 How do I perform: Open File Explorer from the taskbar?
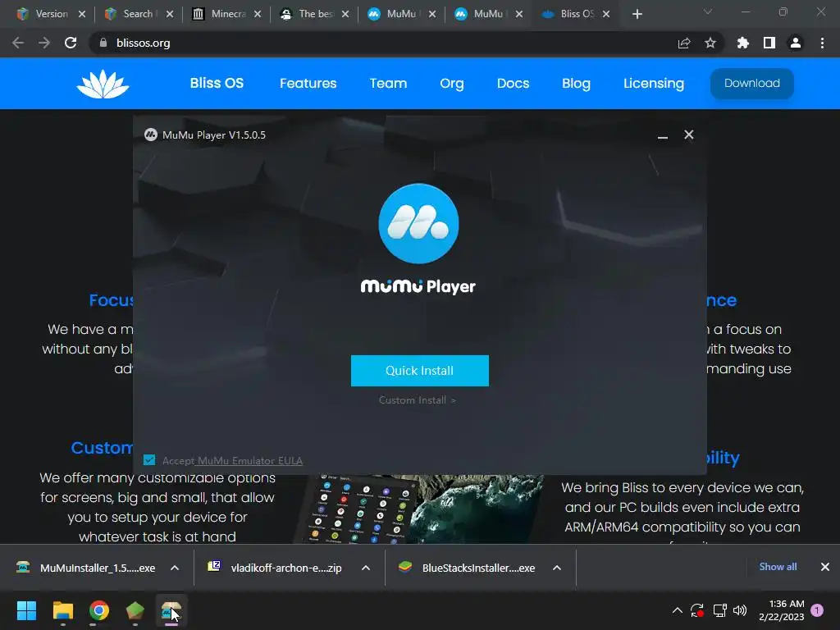[x=62, y=610]
